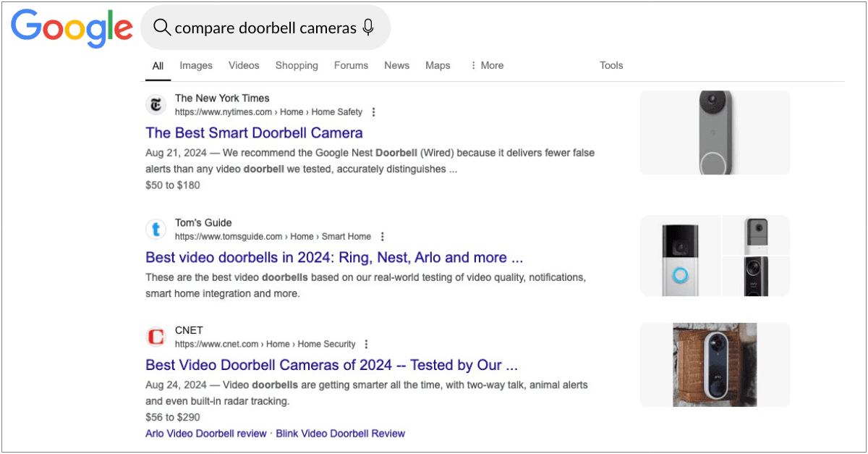
Task: Select the News tab
Action: [x=396, y=65]
